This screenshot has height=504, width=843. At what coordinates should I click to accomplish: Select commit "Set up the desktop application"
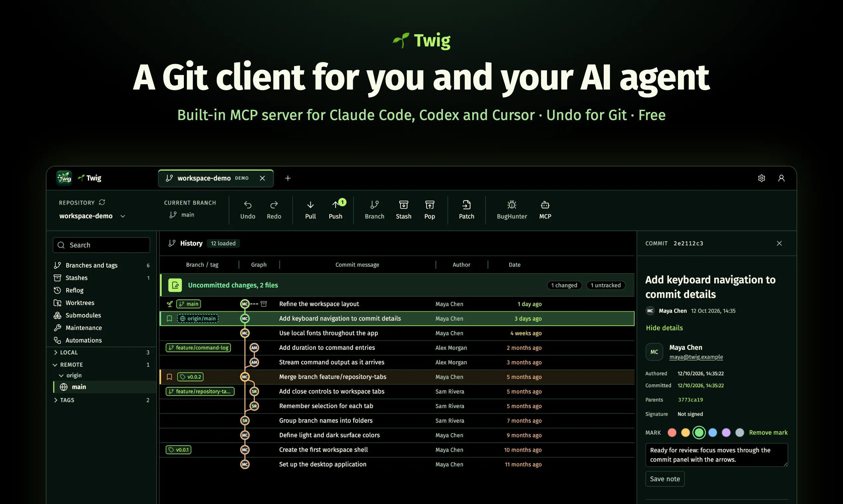coord(397,464)
